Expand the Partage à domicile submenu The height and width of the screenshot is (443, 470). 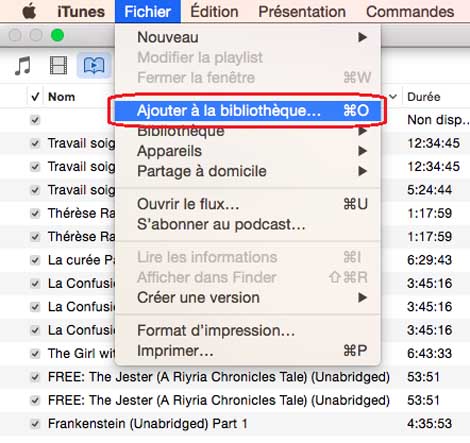(248, 171)
